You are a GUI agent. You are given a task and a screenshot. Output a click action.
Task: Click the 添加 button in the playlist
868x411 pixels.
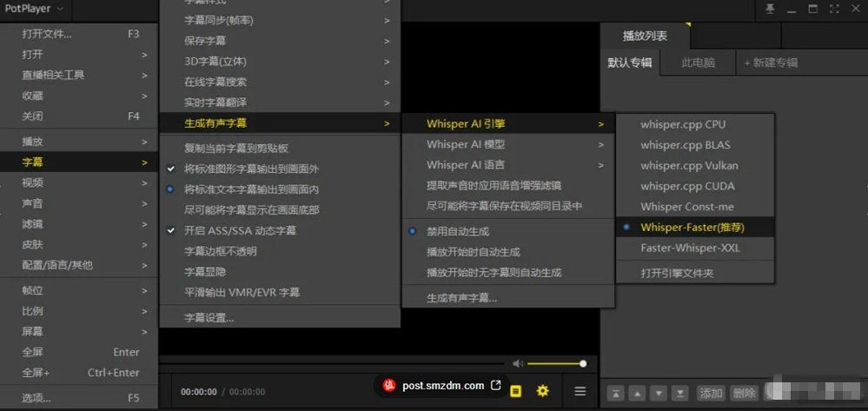point(712,394)
